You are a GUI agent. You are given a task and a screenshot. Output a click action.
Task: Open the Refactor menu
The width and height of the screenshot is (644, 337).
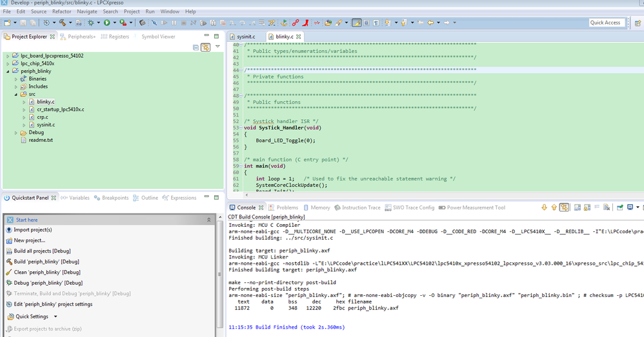[61, 12]
